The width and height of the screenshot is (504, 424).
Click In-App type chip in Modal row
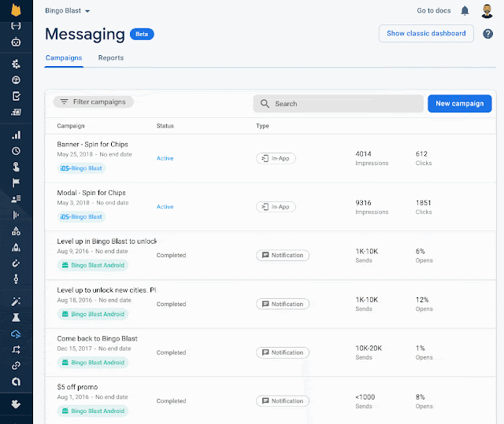click(276, 207)
